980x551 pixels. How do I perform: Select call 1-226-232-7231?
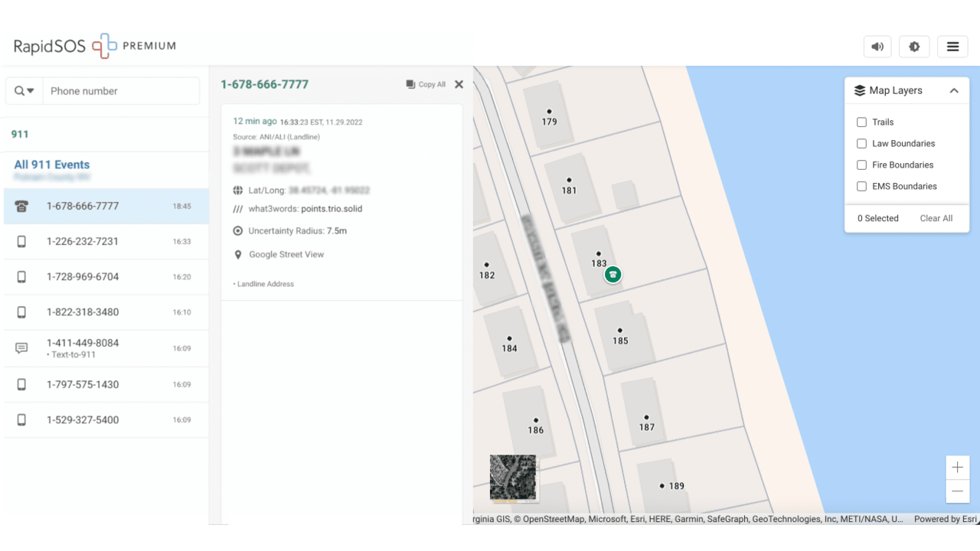[106, 242]
